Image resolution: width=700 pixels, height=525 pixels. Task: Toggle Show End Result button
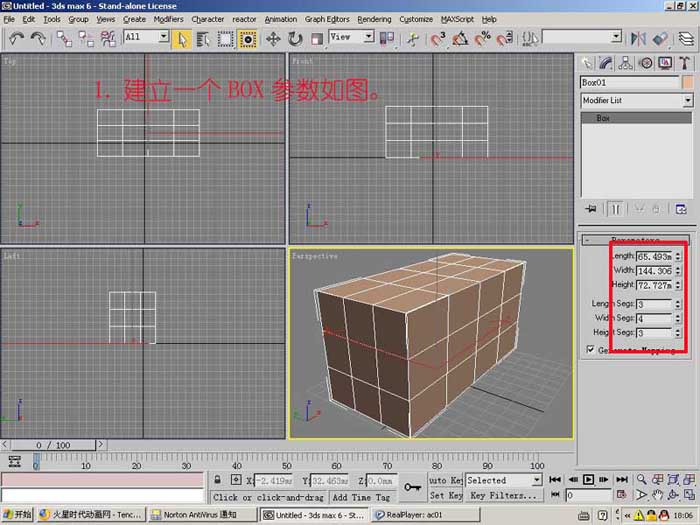tap(615, 209)
